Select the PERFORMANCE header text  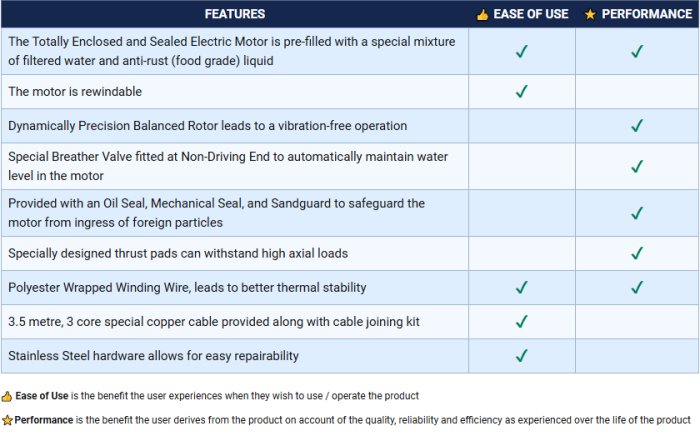pos(644,15)
